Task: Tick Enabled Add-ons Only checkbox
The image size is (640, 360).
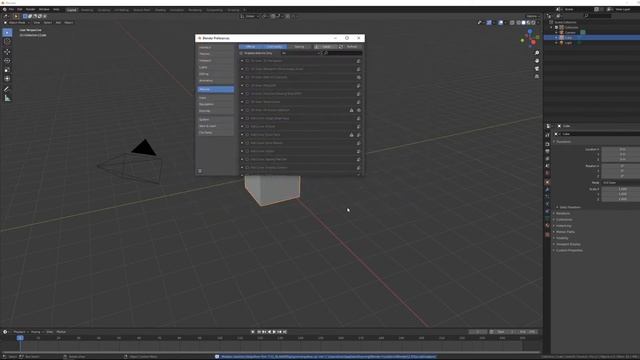Action: [241, 53]
